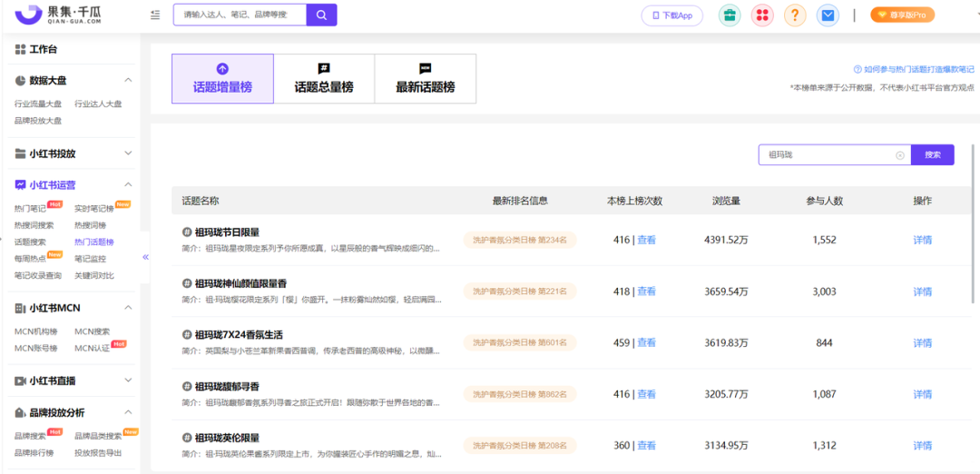Click 详情 for 祖玛珑神仙颜值限量香
This screenshot has height=474, width=980.
(923, 291)
